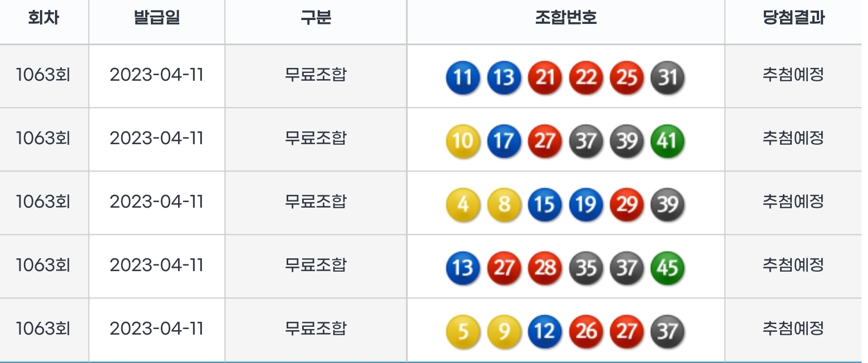Pick the blue number 17 ball
This screenshot has width=868, height=363.
coord(504,141)
